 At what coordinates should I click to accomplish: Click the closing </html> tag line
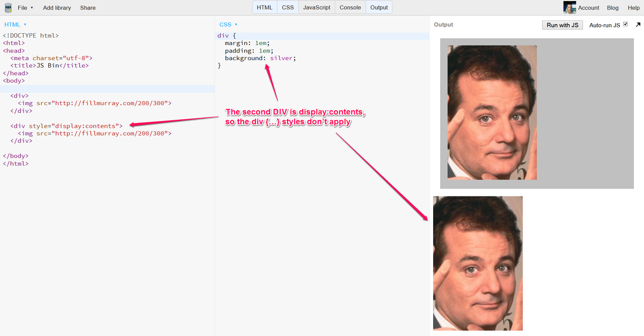(16, 163)
